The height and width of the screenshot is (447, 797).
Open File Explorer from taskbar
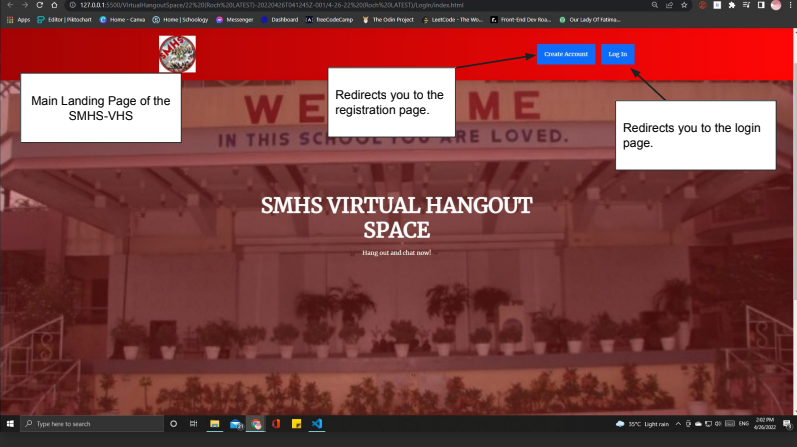(214, 424)
